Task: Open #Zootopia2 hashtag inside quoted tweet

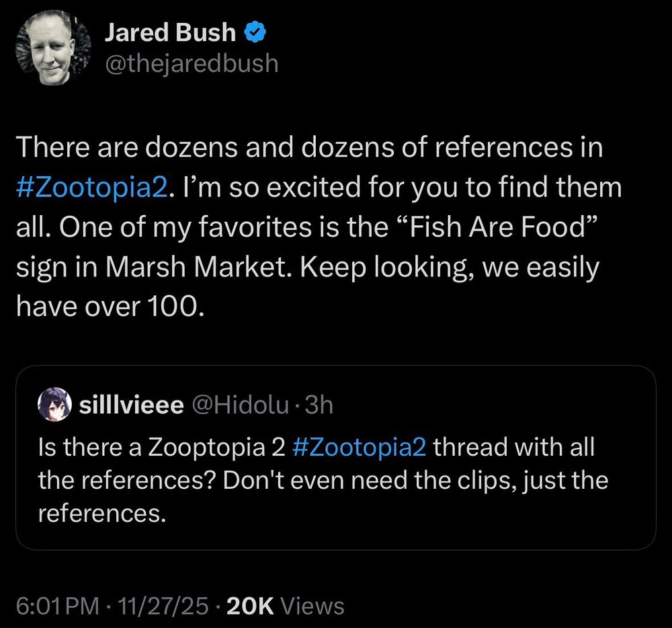Action: click(x=360, y=448)
